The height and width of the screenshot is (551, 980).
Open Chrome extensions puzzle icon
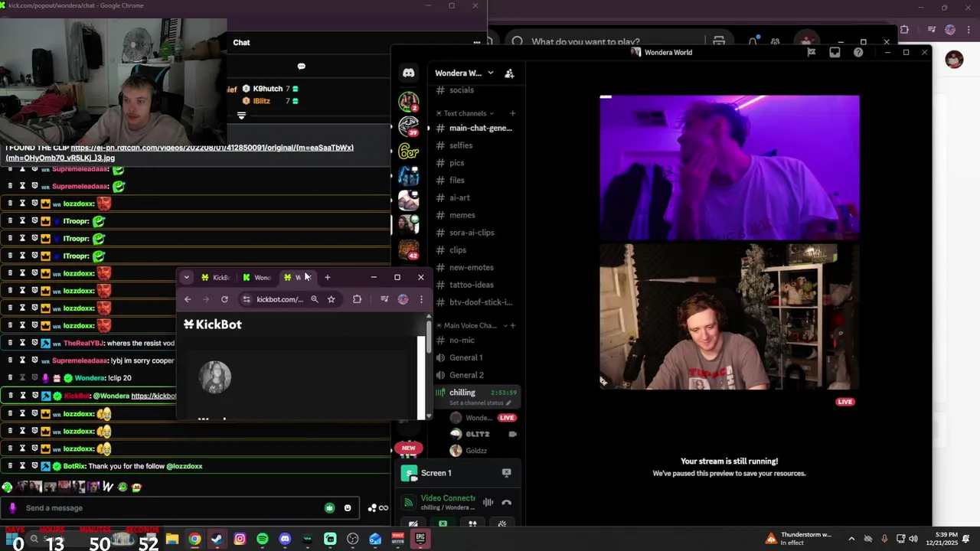click(357, 299)
